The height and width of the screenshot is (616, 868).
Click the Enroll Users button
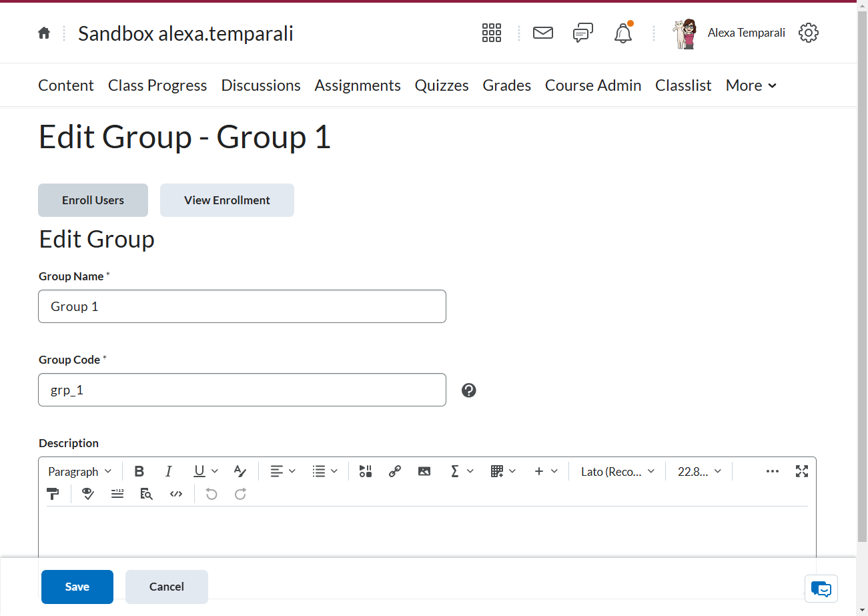coord(93,200)
